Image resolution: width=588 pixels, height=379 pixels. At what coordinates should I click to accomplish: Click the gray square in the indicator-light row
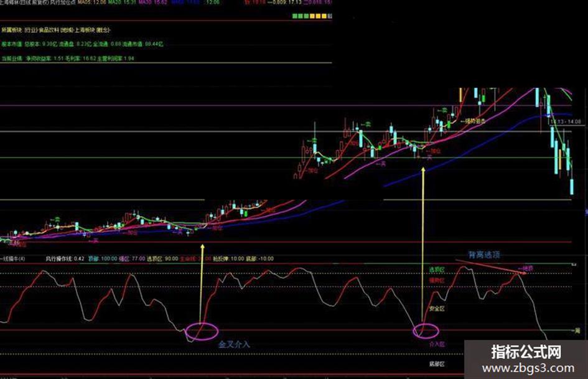330,16
